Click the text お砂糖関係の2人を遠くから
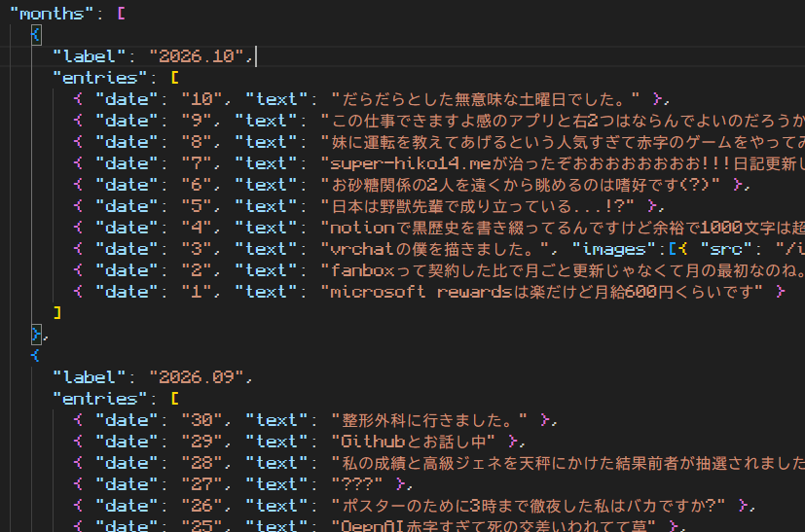The width and height of the screenshot is (805, 532). 520,185
